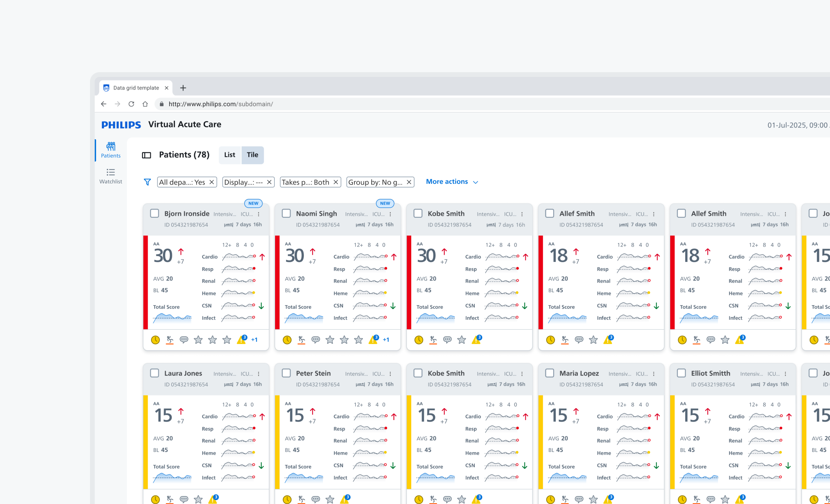The height and width of the screenshot is (504, 830).
Task: Open kebab menu on Naomi Singh card
Action: pos(390,214)
